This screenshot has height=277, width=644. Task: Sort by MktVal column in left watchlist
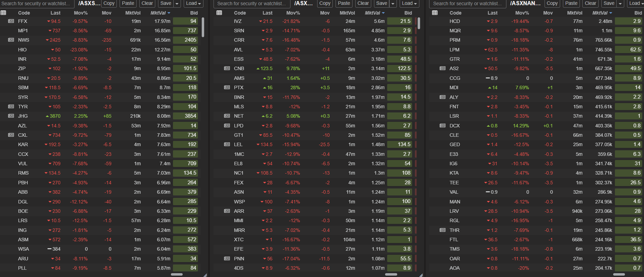point(160,13)
